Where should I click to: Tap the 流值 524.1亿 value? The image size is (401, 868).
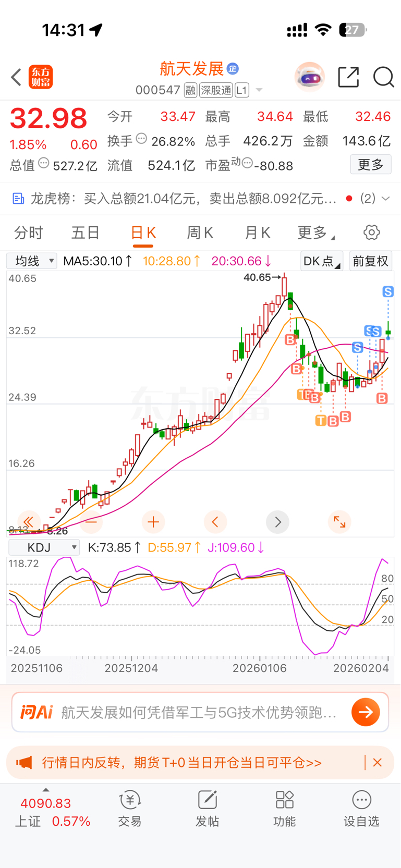point(171,165)
